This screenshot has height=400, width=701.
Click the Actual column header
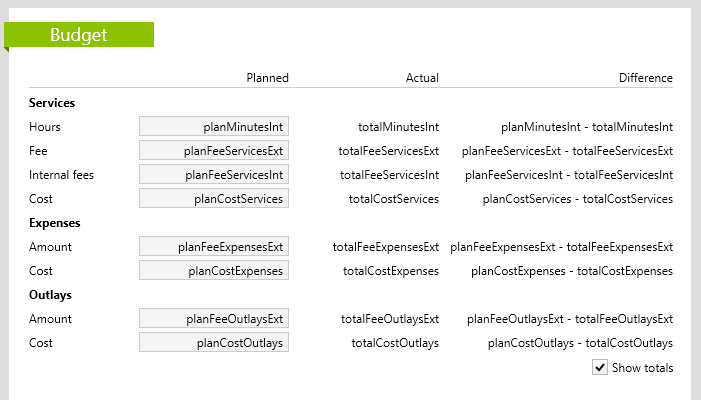point(422,78)
